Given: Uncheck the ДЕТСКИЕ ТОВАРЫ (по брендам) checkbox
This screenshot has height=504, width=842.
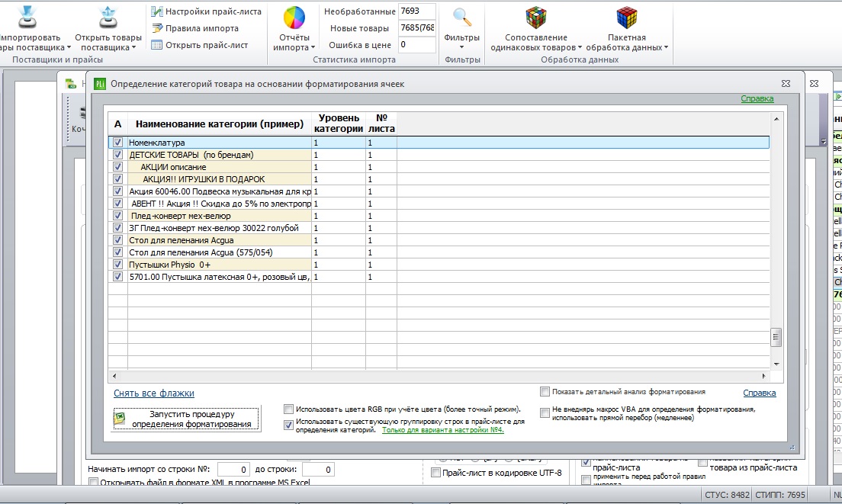Looking at the screenshot, I should click(x=117, y=155).
